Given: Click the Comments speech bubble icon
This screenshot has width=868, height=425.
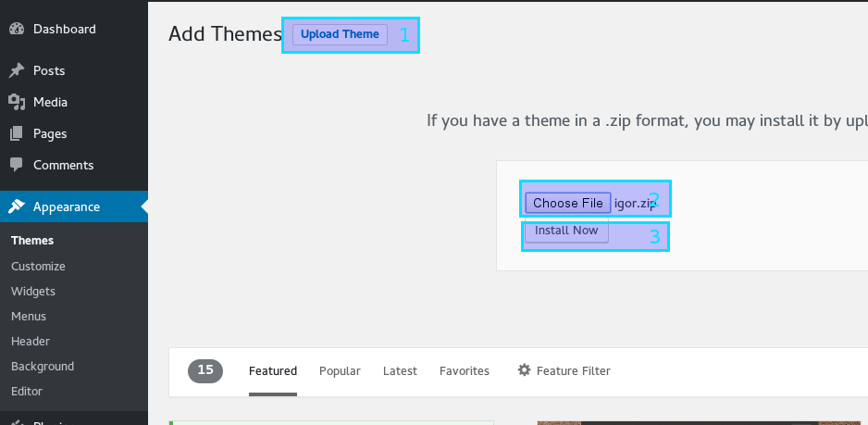Looking at the screenshot, I should [17, 165].
